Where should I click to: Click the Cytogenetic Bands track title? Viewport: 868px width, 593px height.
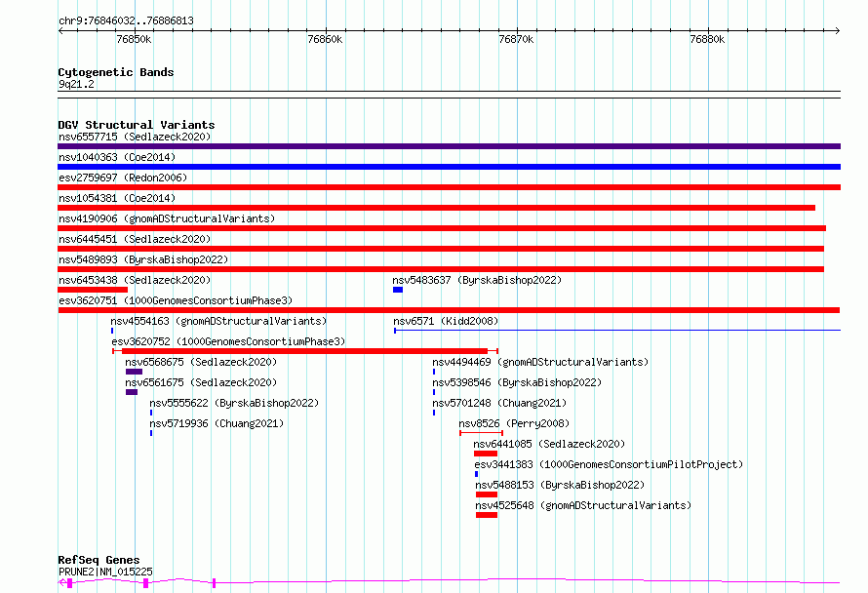pyautogui.click(x=116, y=72)
